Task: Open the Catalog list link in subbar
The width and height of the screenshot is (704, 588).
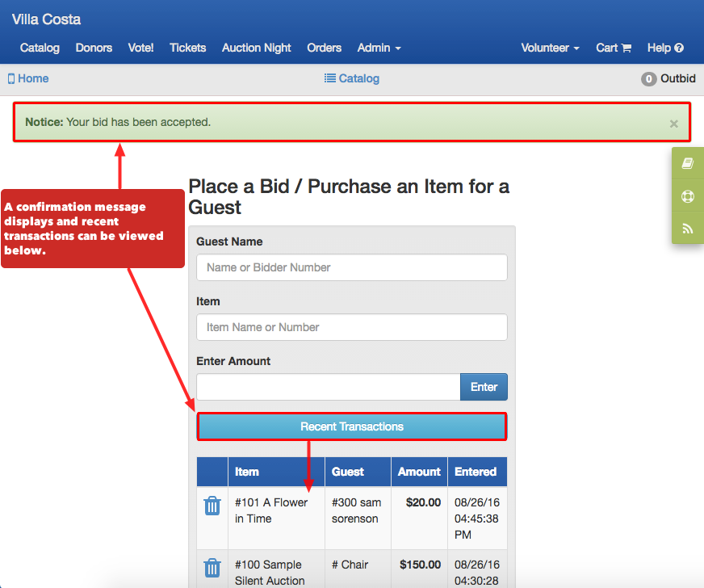Action: 351,78
